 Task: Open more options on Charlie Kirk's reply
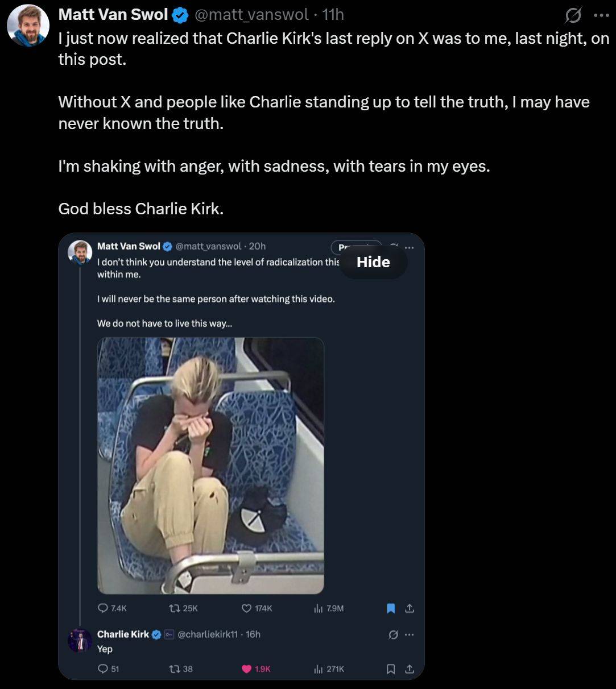tap(410, 635)
